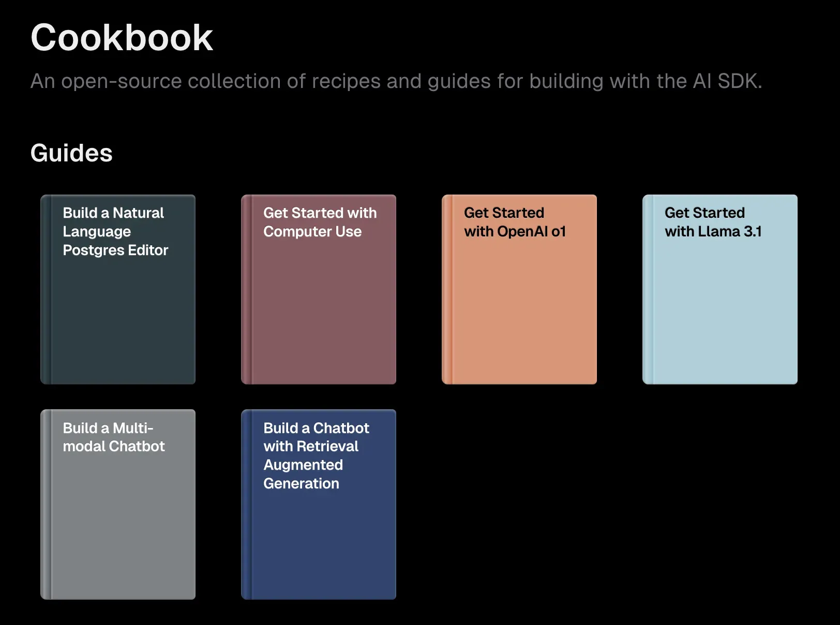Open the Chatbot with Retrieval Augmented Generation guide

(319, 504)
